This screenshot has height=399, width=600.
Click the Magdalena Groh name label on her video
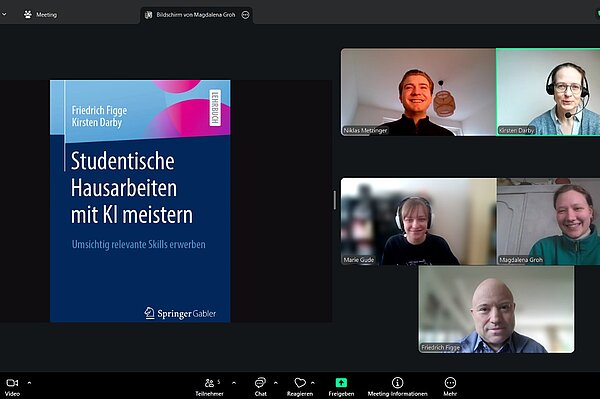pos(521,260)
